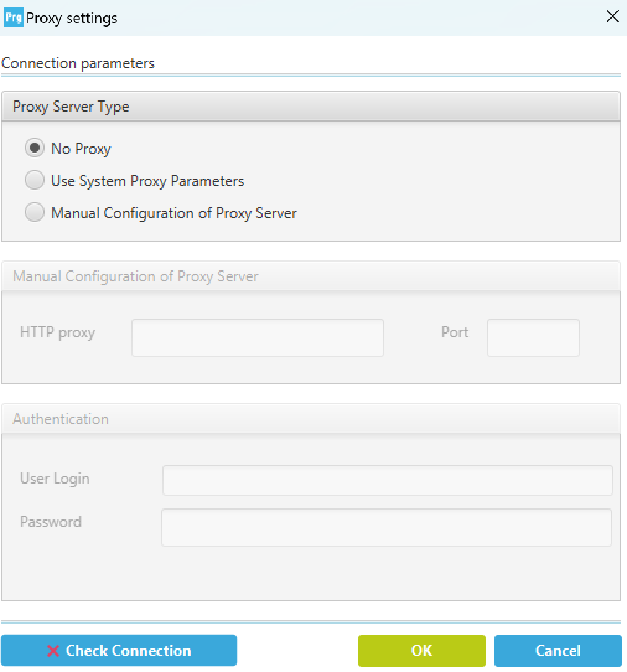This screenshot has width=627, height=672.
Task: Click the Prg application icon in title bar
Action: pos(12,17)
